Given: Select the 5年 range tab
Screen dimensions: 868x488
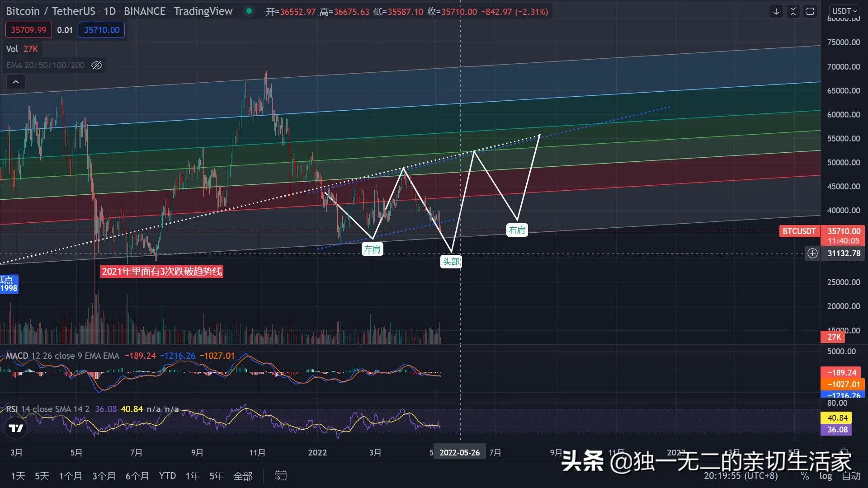Looking at the screenshot, I should tap(217, 475).
